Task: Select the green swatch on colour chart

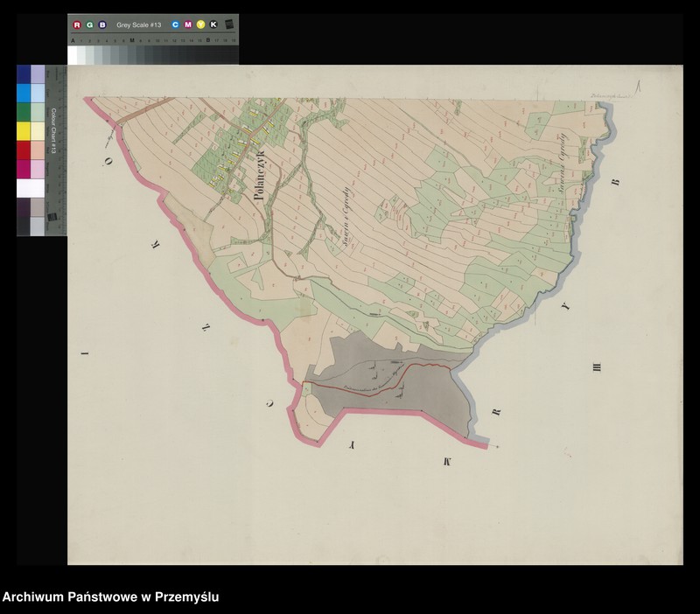Action: pyautogui.click(x=24, y=112)
